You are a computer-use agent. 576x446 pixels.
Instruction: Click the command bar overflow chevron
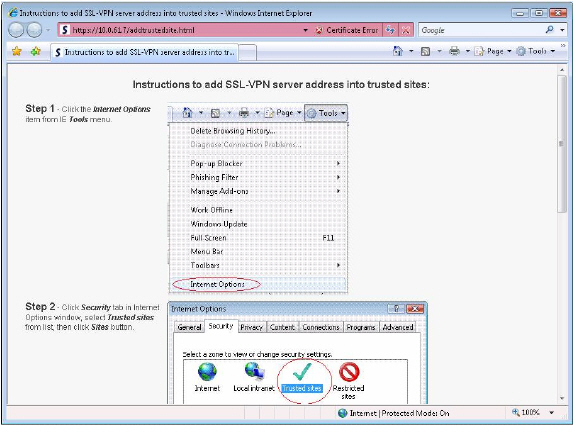pos(563,46)
